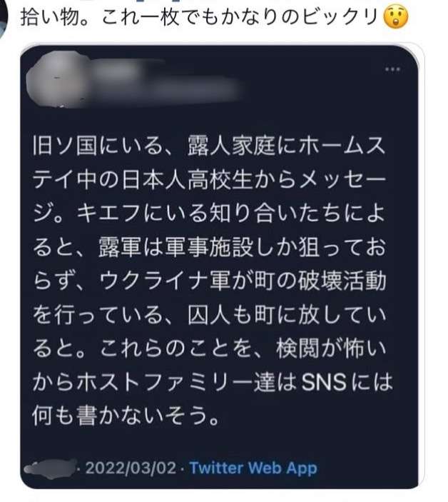Open the poster's profile picture at top left
448x502 pixels.
(3, 19)
